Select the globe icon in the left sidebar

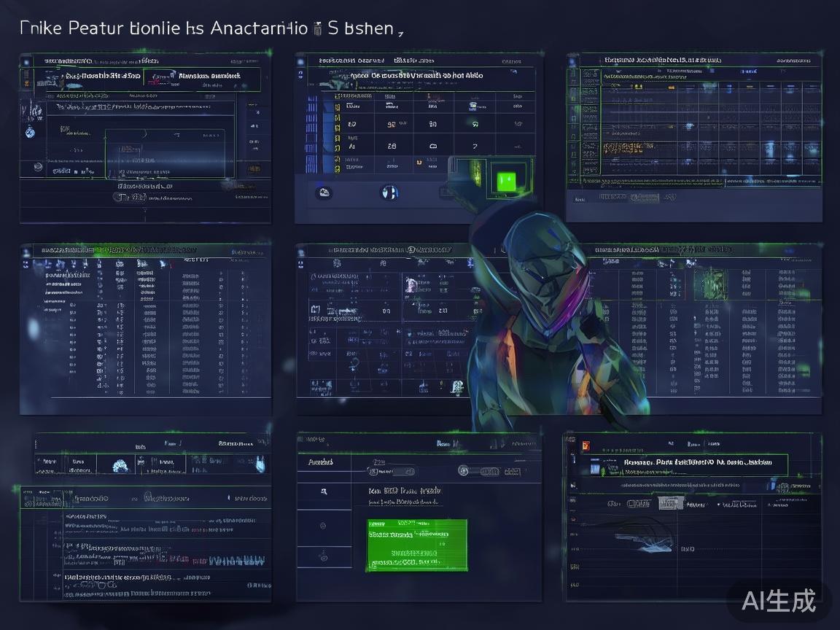coord(30,133)
